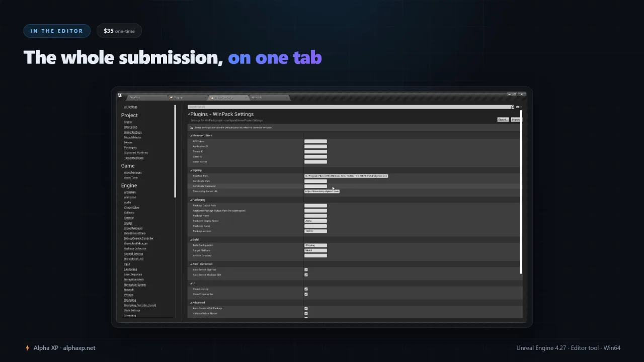Image resolution: width=644 pixels, height=362 pixels.
Task: Toggle Auto-Create MSIX Package checkbox
Action: pos(306,308)
